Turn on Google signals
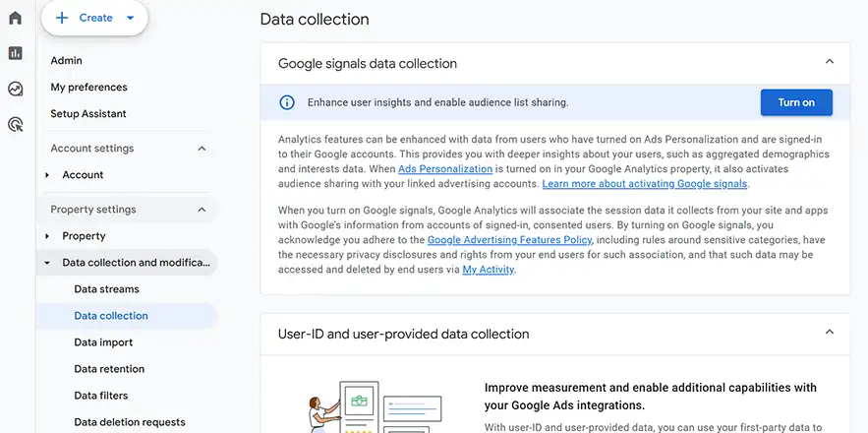 [796, 102]
